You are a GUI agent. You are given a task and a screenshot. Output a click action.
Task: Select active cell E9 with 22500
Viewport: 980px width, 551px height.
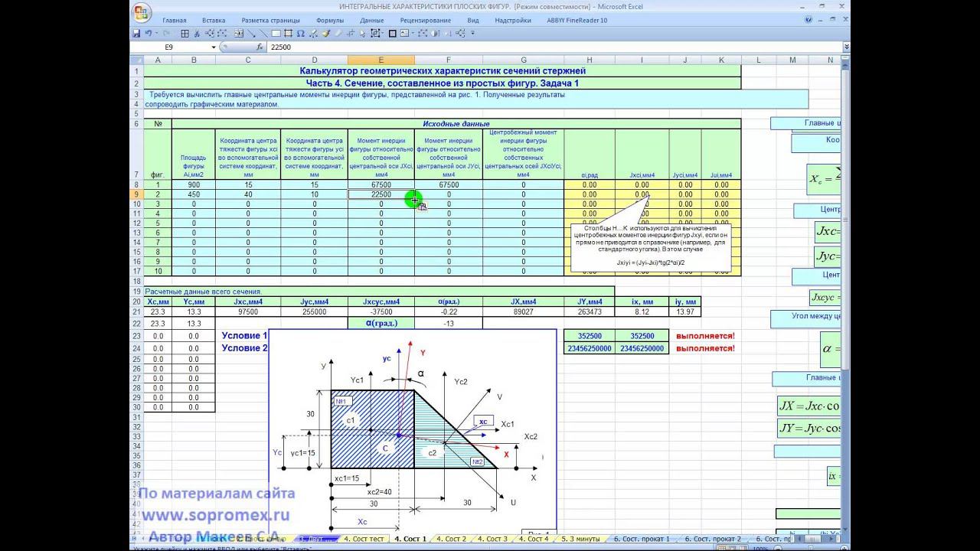[381, 194]
